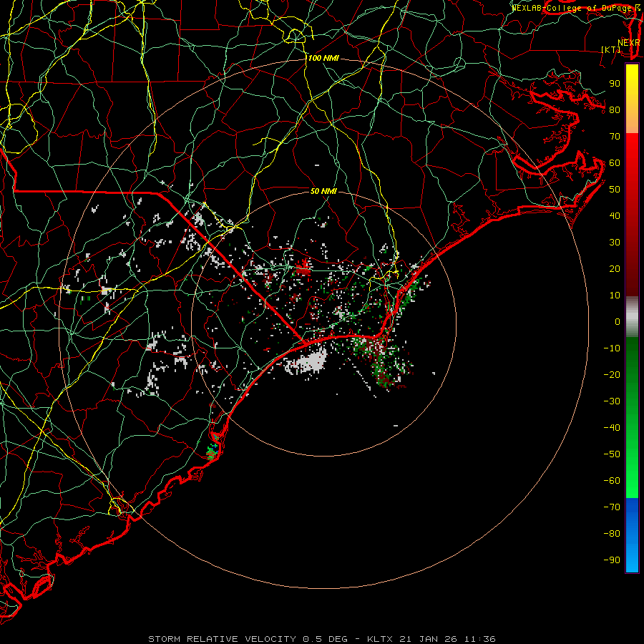Click the "100 NMI" range ring label
This screenshot has height=644, width=644.
pos(323,59)
